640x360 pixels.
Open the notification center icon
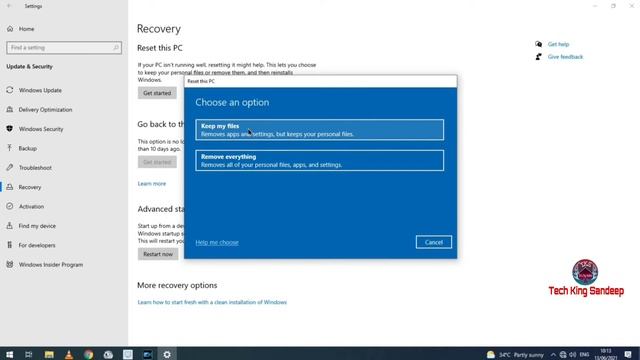[628, 354]
